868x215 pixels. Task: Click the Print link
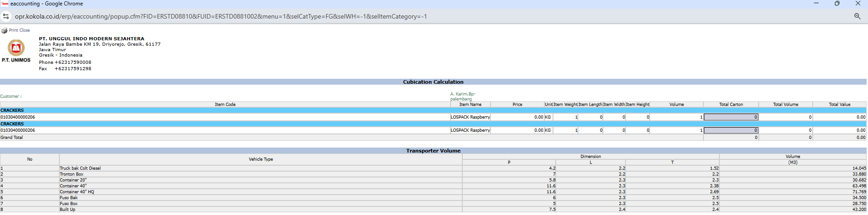pos(14,30)
